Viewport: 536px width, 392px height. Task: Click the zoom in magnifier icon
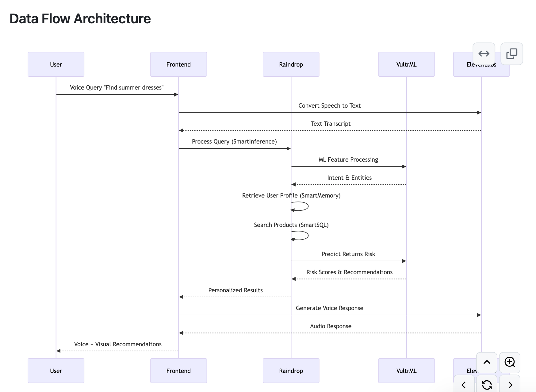click(510, 362)
